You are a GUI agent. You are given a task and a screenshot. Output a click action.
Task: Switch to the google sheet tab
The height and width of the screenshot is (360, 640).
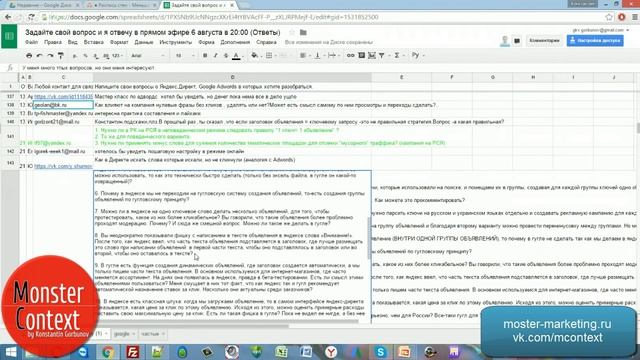(124, 334)
